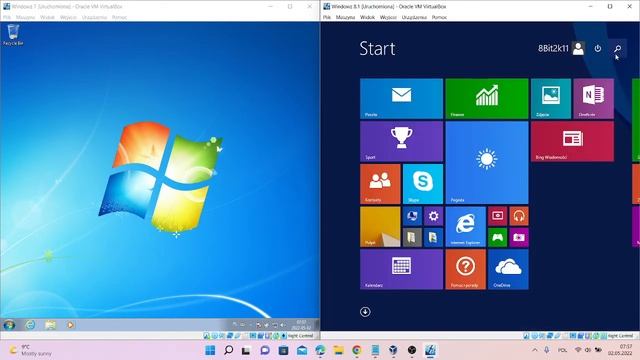Viewport: 640px width, 360px height.
Task: Open VirtualBox cube icon on host taskbar
Action: 393,350
